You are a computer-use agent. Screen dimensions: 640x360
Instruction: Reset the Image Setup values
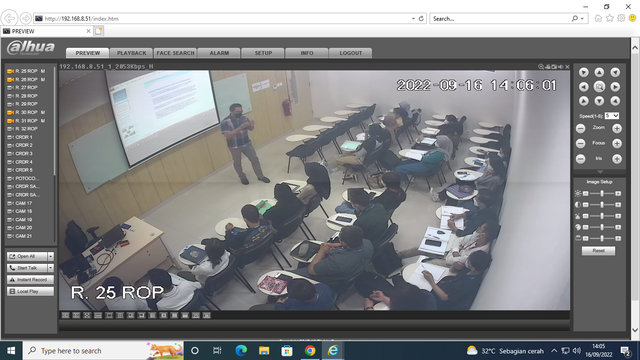click(x=598, y=251)
